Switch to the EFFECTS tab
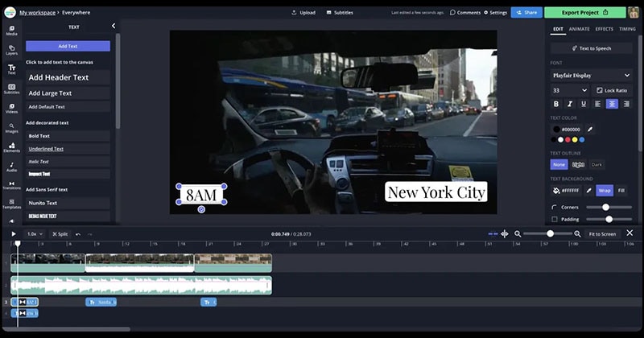The image size is (644, 338). pyautogui.click(x=605, y=29)
